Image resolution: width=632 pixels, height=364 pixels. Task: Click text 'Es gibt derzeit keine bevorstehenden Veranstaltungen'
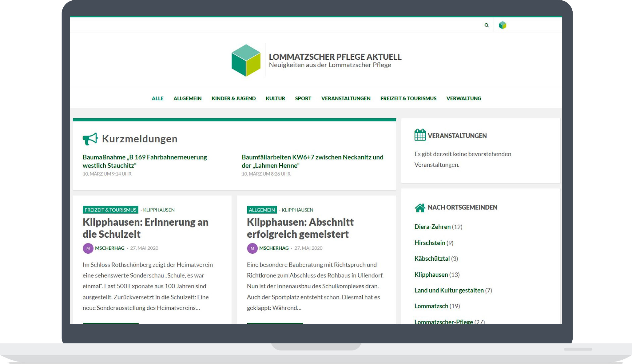[x=463, y=159]
